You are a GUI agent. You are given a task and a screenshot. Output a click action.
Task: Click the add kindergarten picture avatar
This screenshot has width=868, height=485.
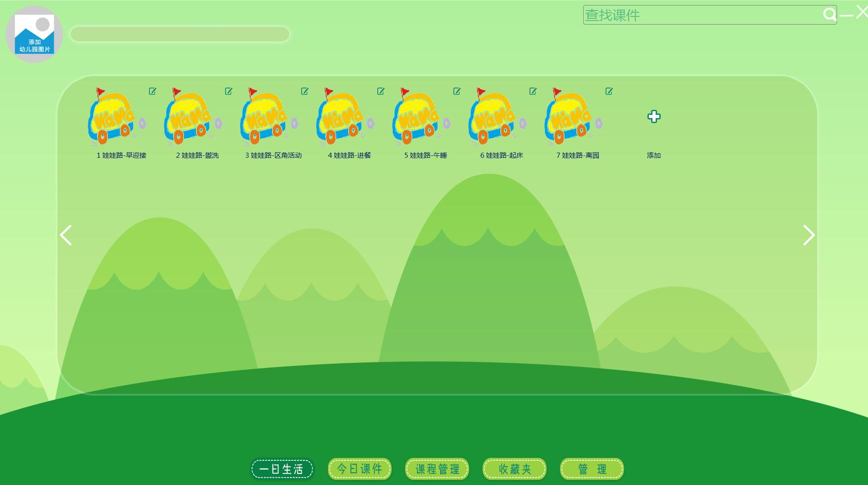[x=35, y=34]
